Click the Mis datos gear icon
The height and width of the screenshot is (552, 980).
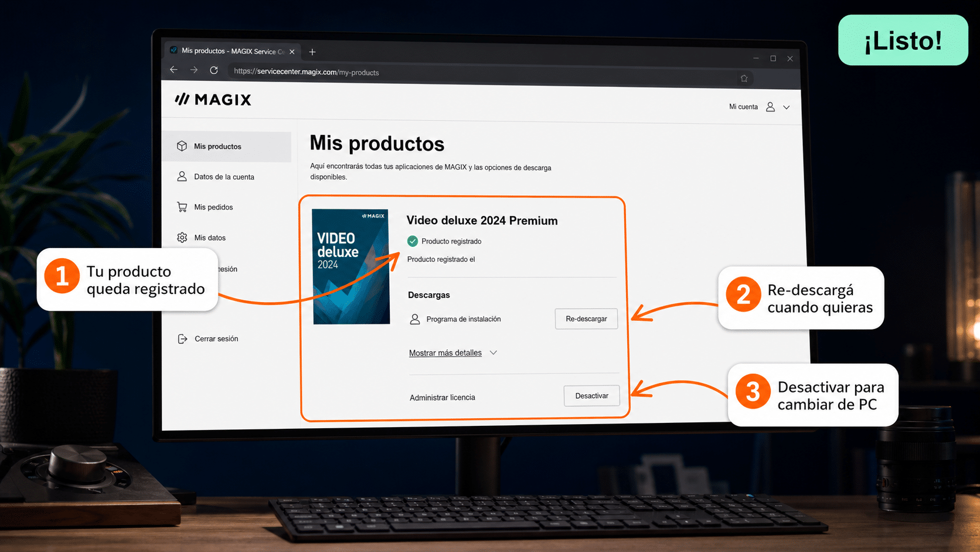[x=182, y=238]
